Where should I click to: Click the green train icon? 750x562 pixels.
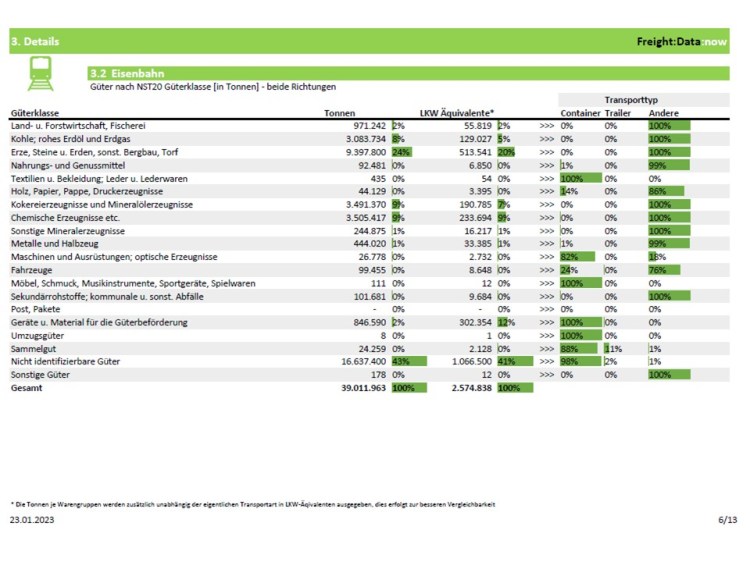42,73
